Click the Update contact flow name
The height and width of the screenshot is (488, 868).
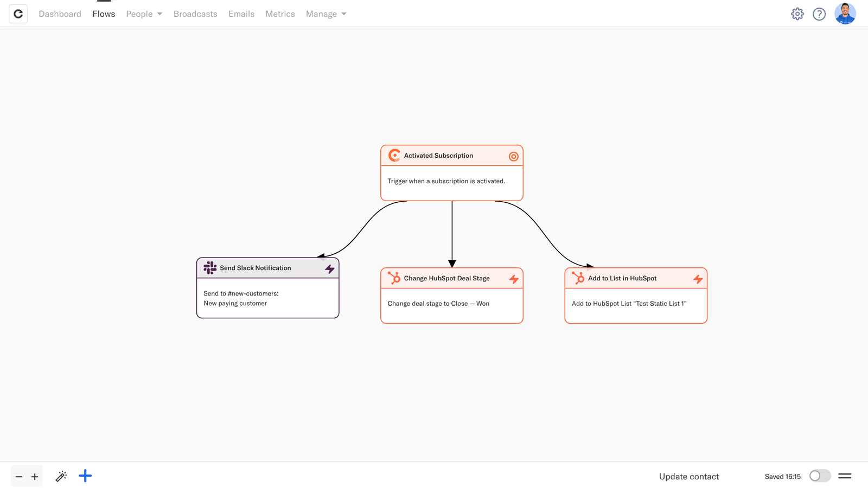[688, 477]
